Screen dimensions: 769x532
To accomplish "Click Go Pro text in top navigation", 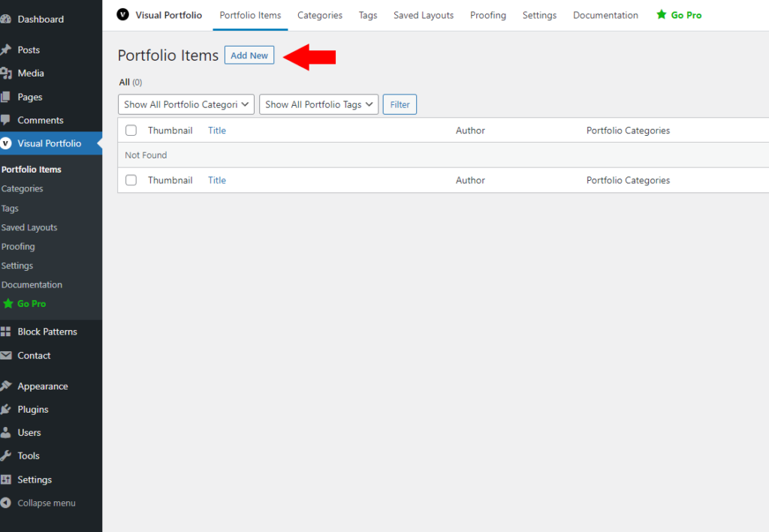I will (x=686, y=15).
